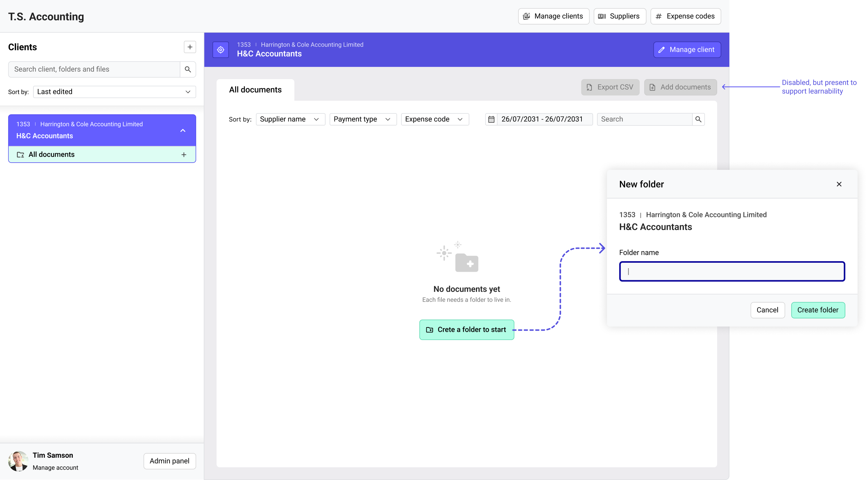Image resolution: width=868 pixels, height=480 pixels.
Task: Click the client search magnifier icon
Action: click(x=188, y=69)
